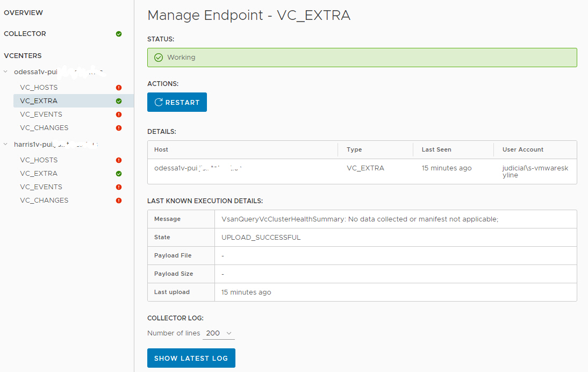
Task: Collapse the odessa1v vCenter tree
Action: click(5, 71)
